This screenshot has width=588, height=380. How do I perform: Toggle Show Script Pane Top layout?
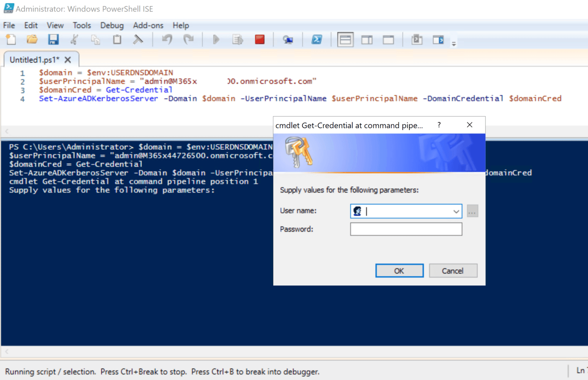(345, 39)
